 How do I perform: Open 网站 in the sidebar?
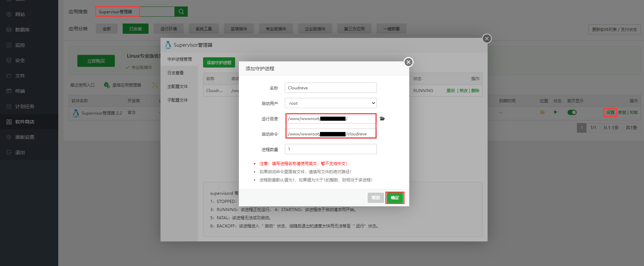pyautogui.click(x=29, y=14)
